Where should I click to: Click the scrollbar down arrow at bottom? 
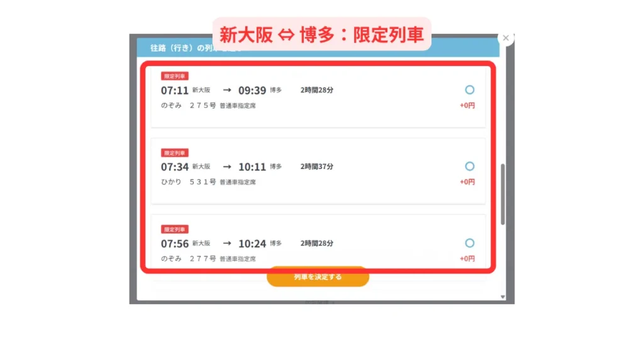pyautogui.click(x=502, y=297)
